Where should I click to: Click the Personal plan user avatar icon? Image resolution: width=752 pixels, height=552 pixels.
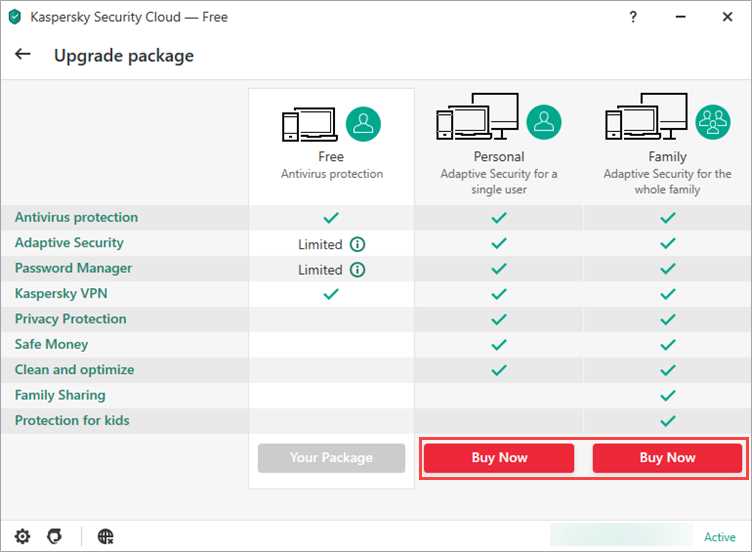(544, 122)
